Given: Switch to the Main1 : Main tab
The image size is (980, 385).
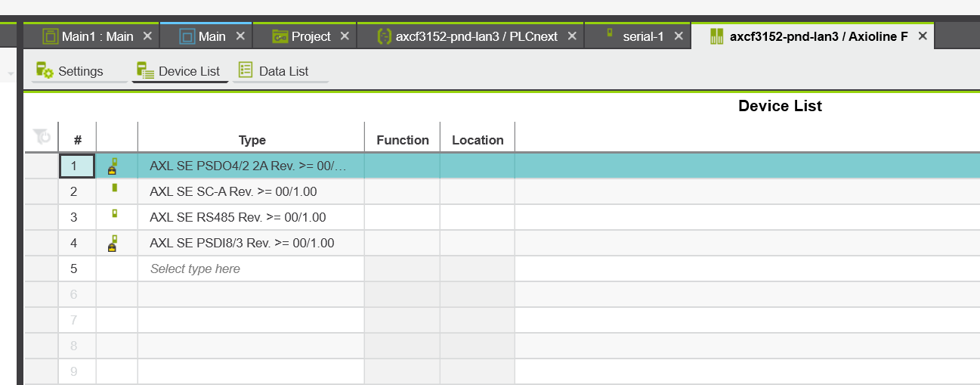Looking at the screenshot, I should coord(89,36).
